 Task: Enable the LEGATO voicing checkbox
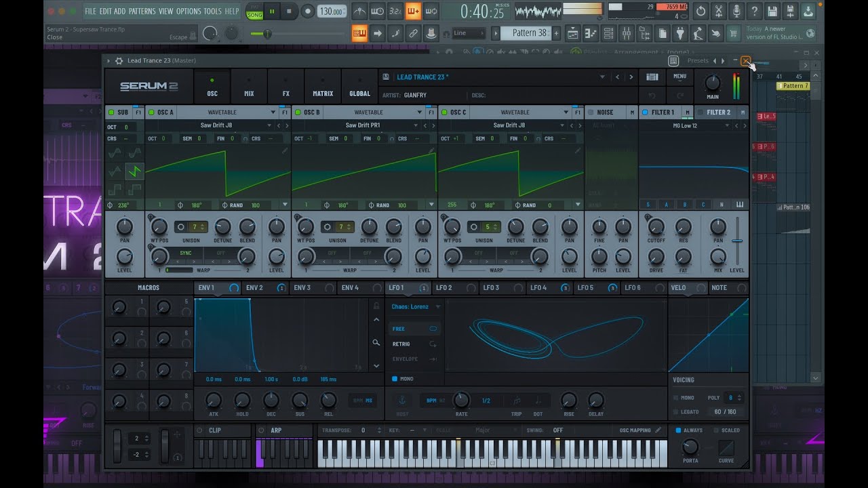[676, 411]
